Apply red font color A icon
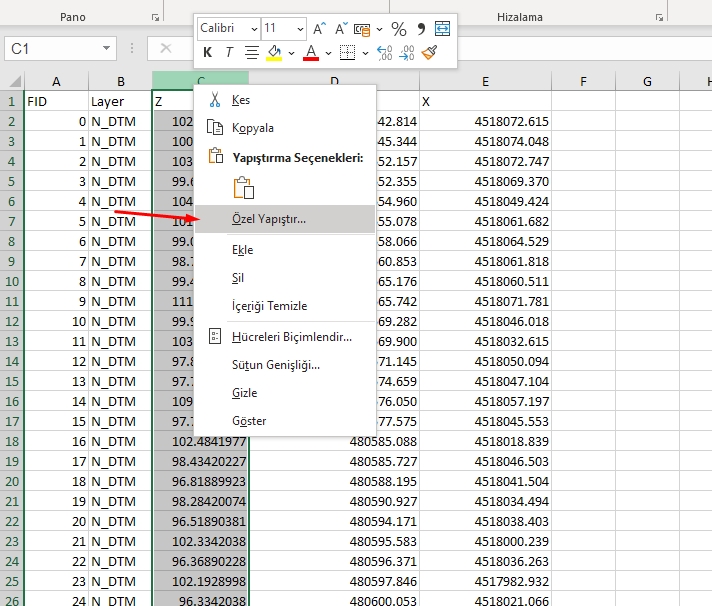 tap(311, 53)
